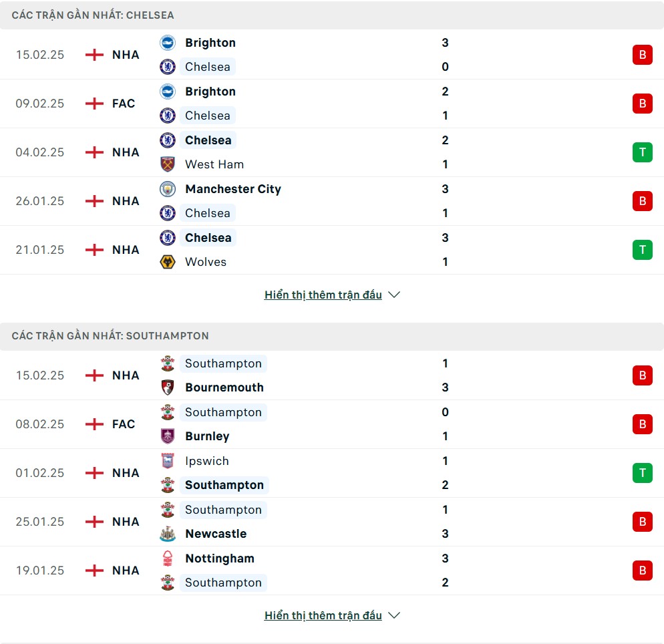Open the Nottingham vs Southampton 19.01.25 match row
The image size is (664, 644).
332,571
